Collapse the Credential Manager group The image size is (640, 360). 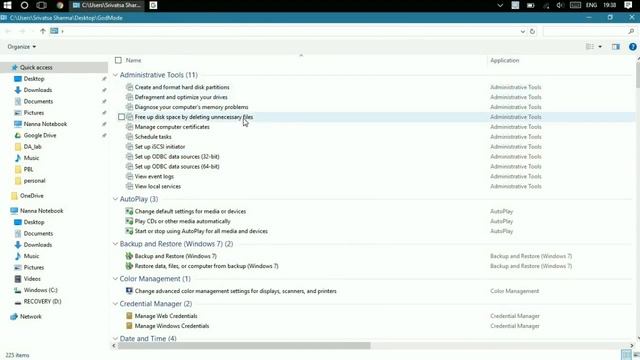pos(116,304)
